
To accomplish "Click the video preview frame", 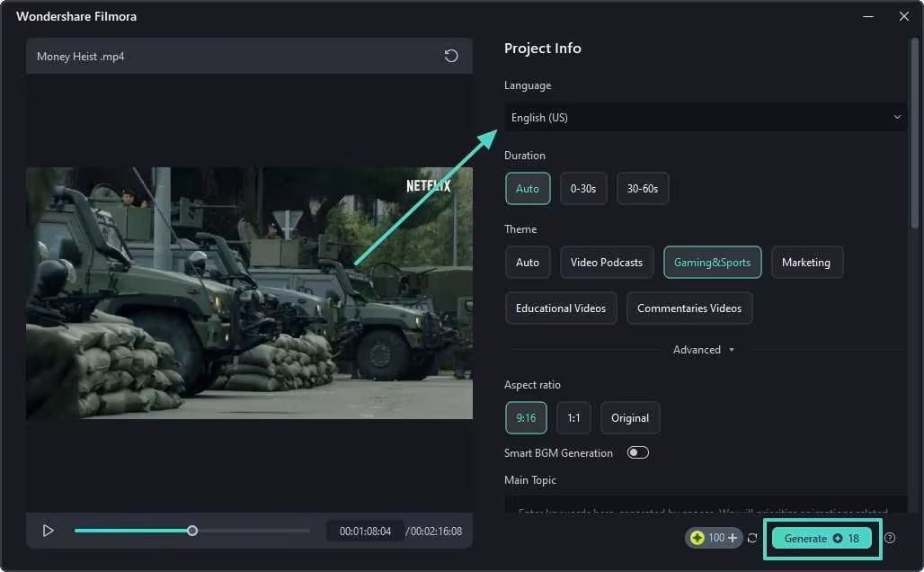I will point(249,293).
